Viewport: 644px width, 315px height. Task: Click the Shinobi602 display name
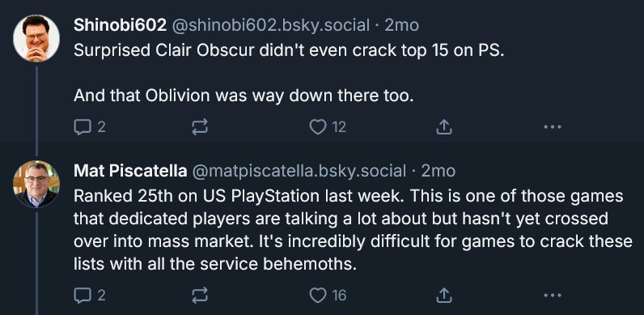[x=120, y=25]
